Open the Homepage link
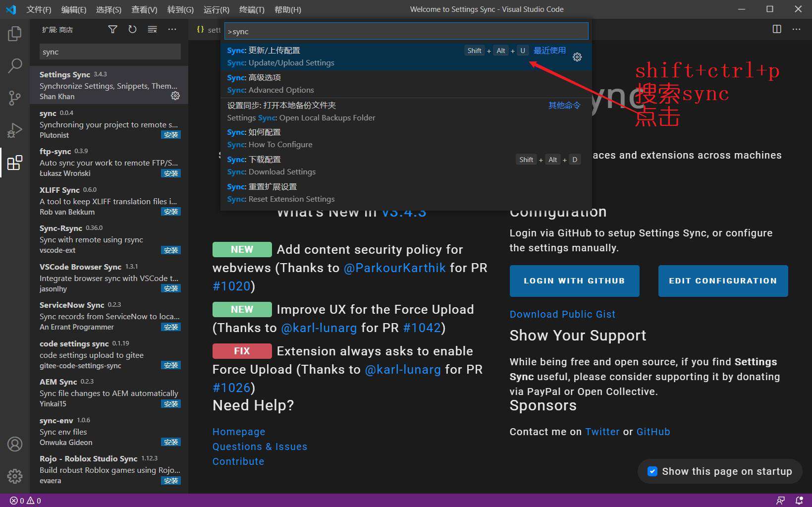 point(239,432)
